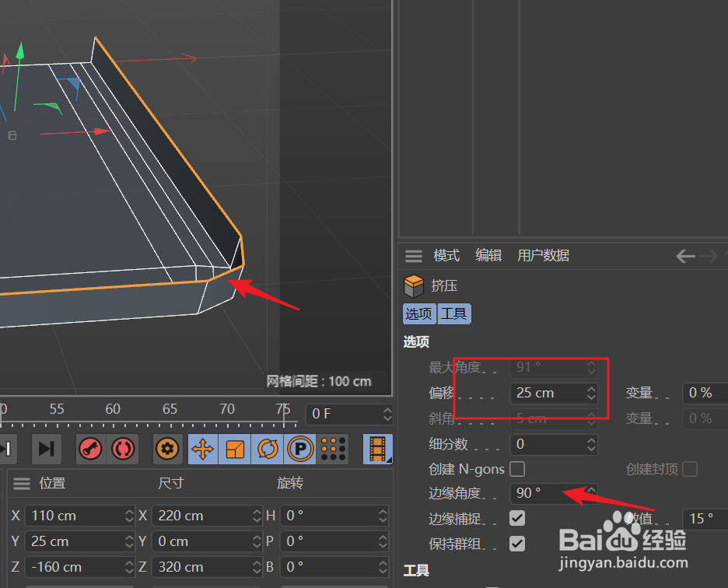
Task: Raise the 细分数 value with its stepper
Action: pos(591,441)
